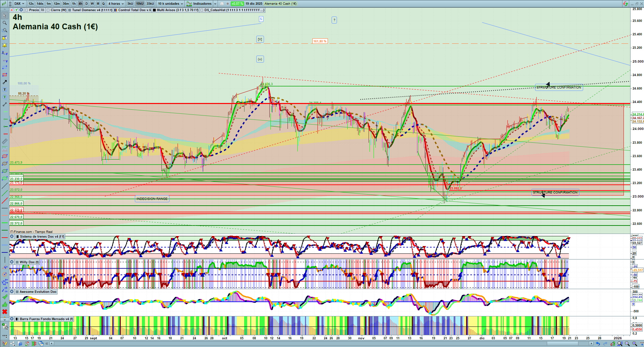Viewport: 644px width, 347px height.
Task: Open the DAX instrument dropdown
Action: [20, 4]
